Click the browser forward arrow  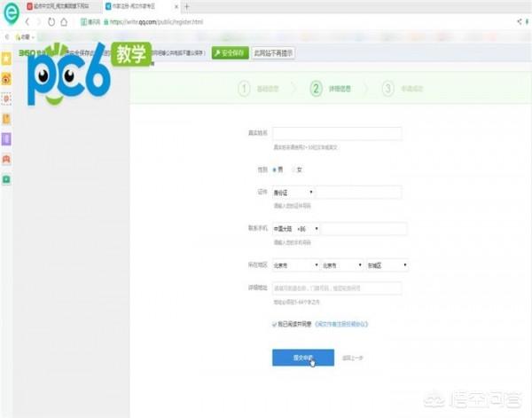pyautogui.click(x=37, y=21)
